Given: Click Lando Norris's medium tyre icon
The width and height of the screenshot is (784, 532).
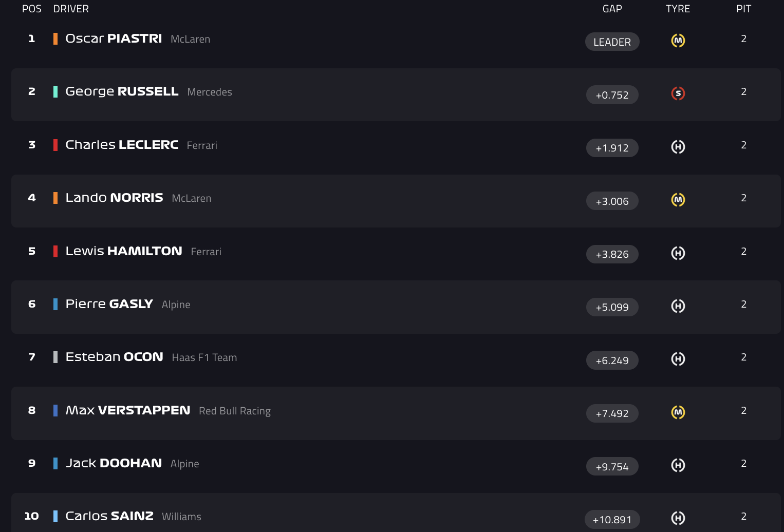Looking at the screenshot, I should 678,200.
